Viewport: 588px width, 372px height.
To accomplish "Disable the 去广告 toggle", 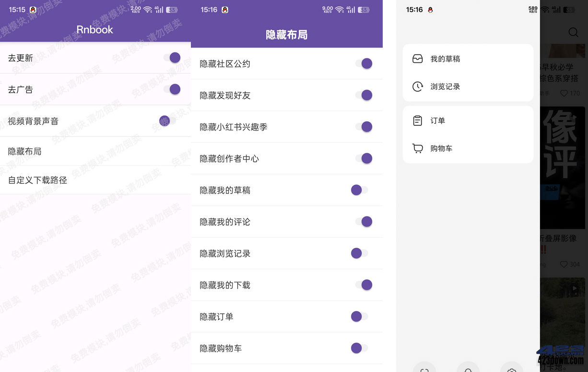I will point(175,89).
